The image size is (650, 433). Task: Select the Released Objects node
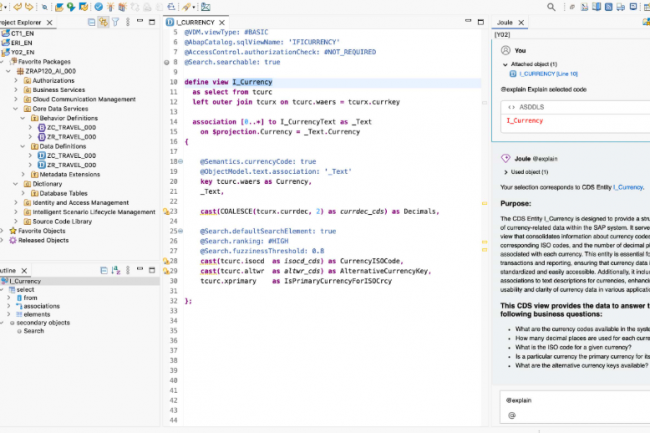click(x=43, y=240)
